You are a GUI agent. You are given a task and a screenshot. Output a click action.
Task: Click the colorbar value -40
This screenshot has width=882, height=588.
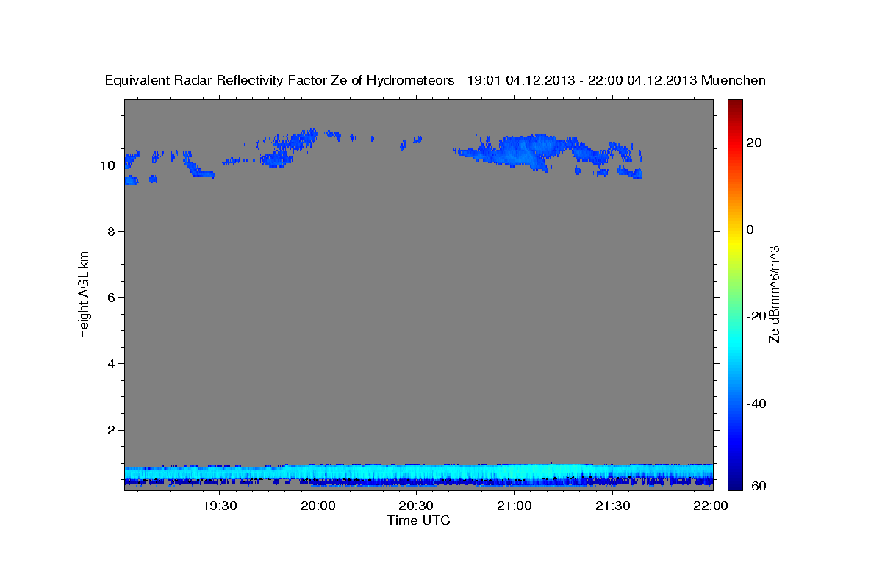pyautogui.click(x=756, y=403)
